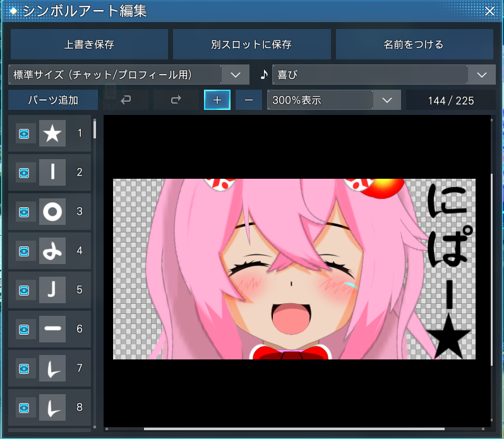Zoom in with the plus button
504x439 pixels.
pyautogui.click(x=217, y=100)
